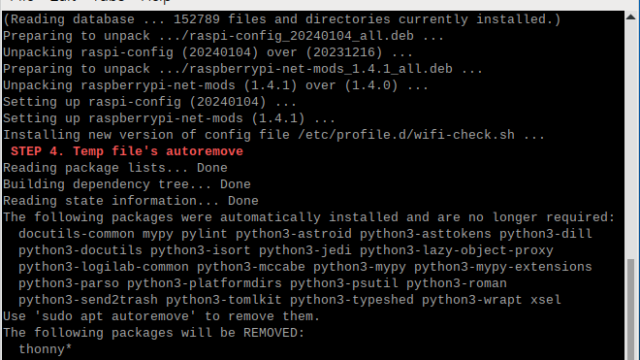
Task: Click the 'python3-isort' package name
Action: [200, 250]
